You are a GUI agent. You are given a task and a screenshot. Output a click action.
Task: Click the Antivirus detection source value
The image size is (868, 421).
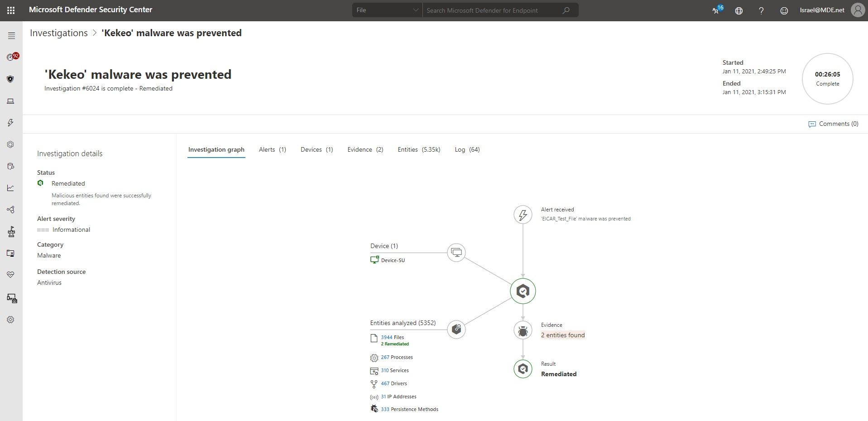[49, 282]
